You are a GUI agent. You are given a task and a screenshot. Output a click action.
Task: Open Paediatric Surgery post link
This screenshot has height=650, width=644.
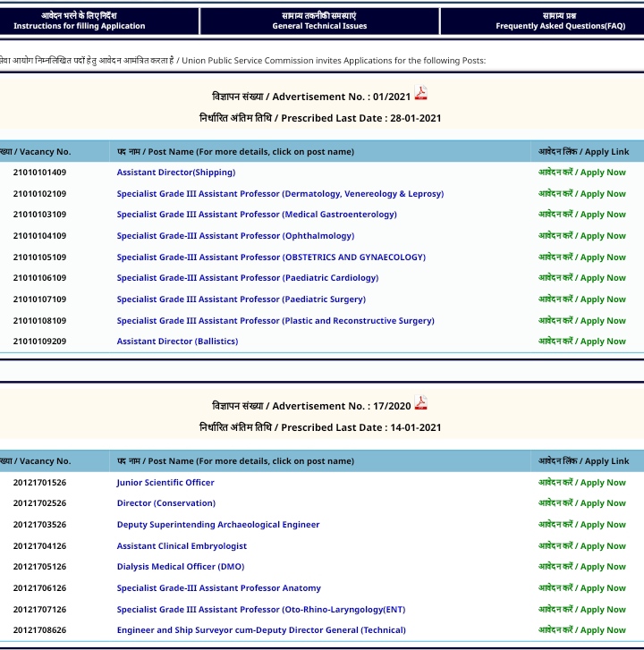tap(241, 300)
